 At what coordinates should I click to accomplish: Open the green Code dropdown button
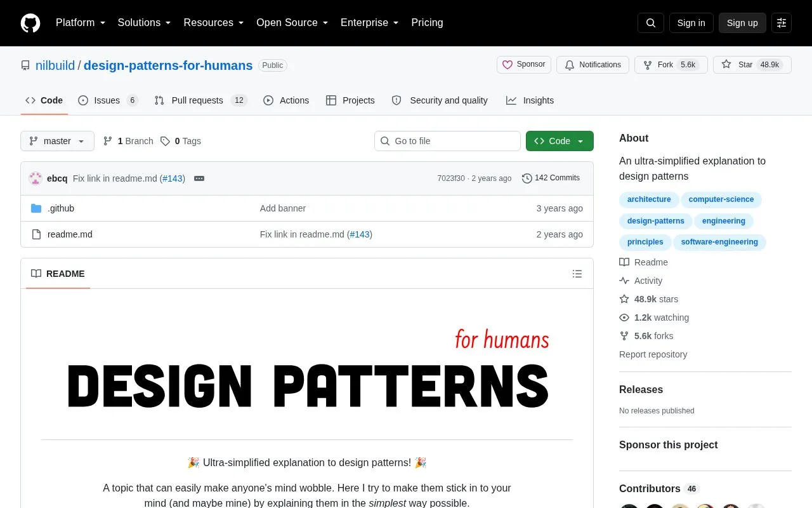(x=560, y=141)
